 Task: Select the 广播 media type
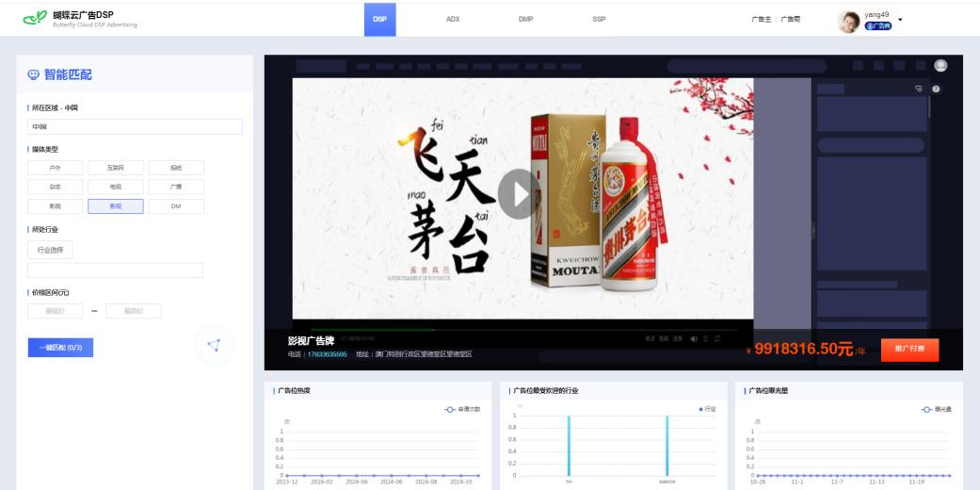tap(176, 188)
